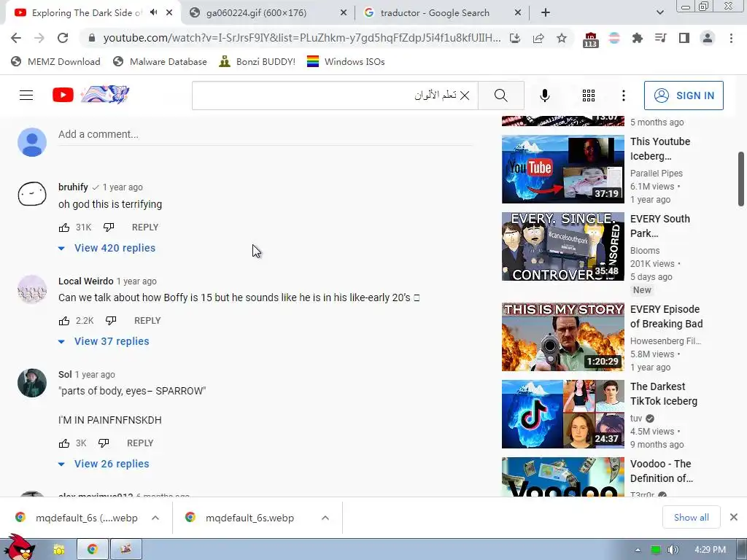Like bruhify's comment
747x560 pixels.
point(64,227)
